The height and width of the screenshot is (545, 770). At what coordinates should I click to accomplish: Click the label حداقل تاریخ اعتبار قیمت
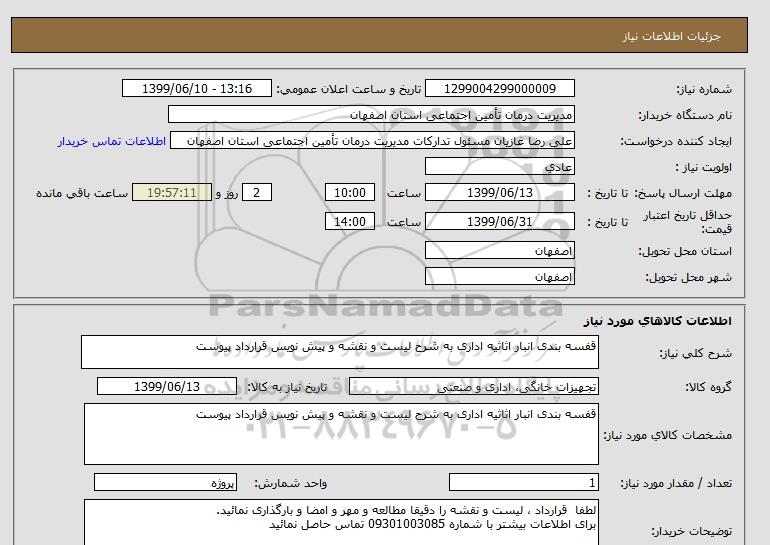[688, 222]
